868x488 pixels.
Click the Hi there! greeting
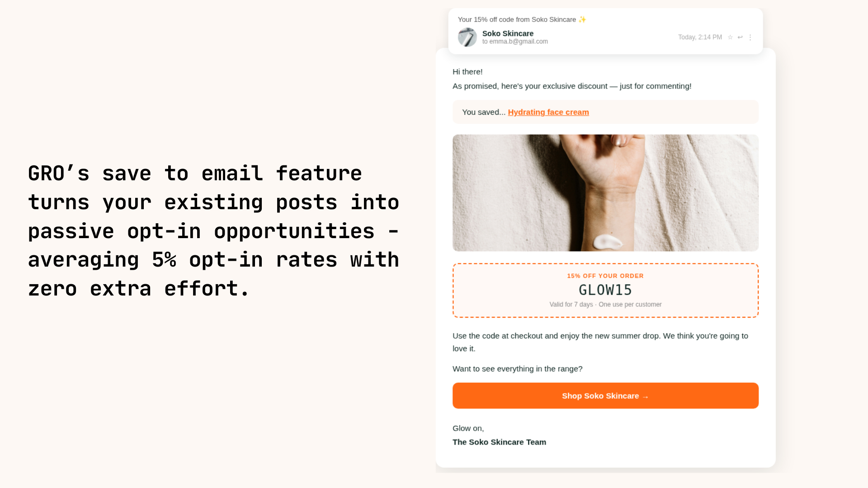coord(467,72)
